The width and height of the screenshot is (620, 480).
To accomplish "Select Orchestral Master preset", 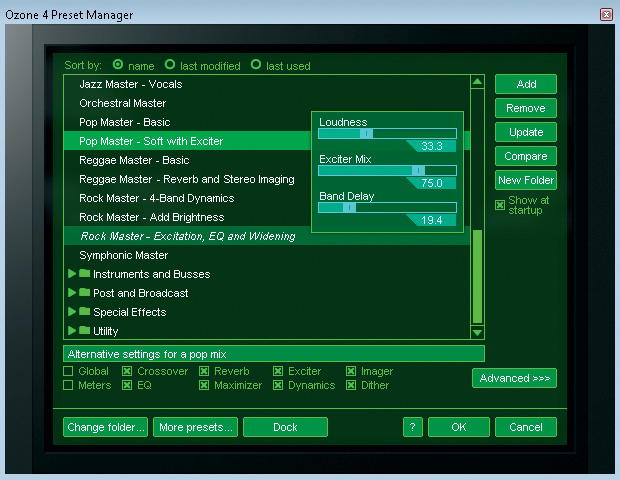I will [267, 103].
